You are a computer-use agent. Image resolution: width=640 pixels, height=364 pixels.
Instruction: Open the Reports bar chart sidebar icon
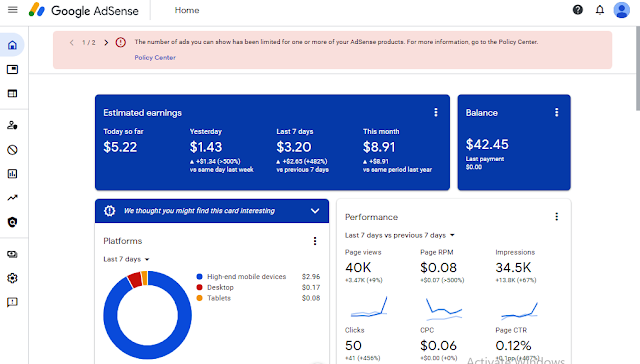(x=13, y=174)
